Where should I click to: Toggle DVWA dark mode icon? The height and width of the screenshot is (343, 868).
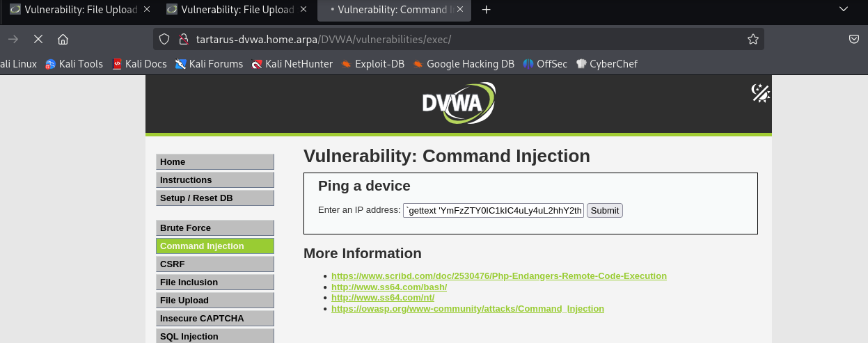click(x=760, y=93)
